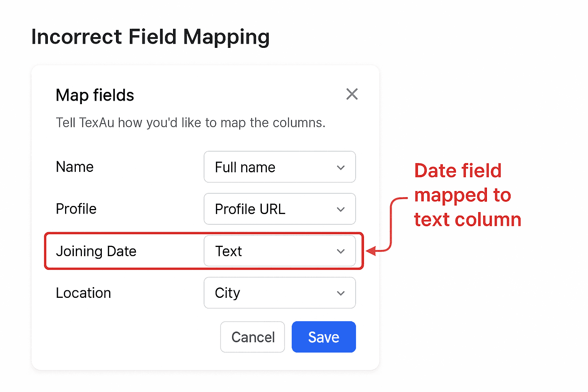Select the City selector for Location

click(279, 293)
